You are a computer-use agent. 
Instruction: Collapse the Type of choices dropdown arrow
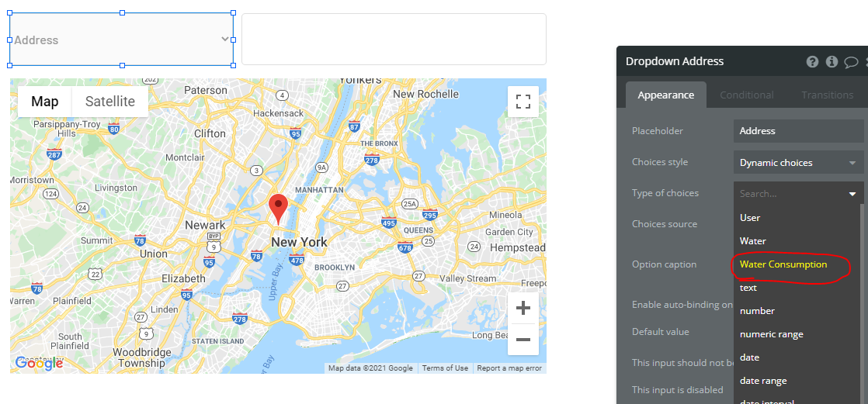pyautogui.click(x=852, y=194)
